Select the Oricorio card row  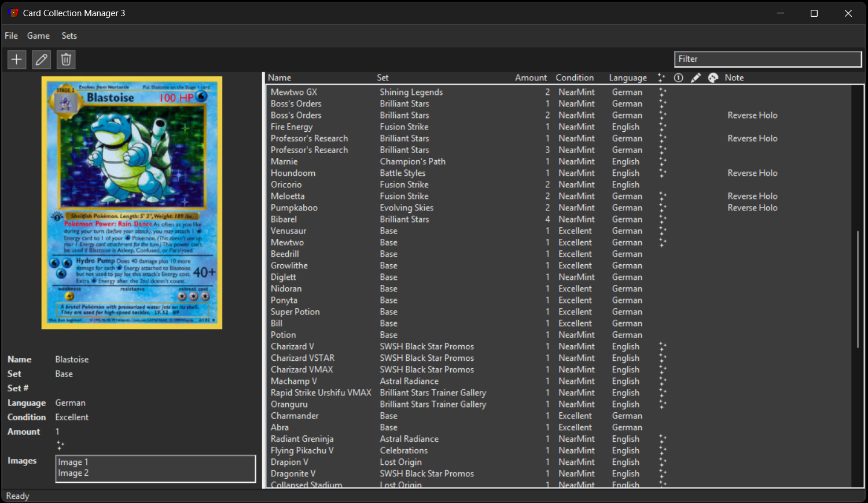[558, 184]
